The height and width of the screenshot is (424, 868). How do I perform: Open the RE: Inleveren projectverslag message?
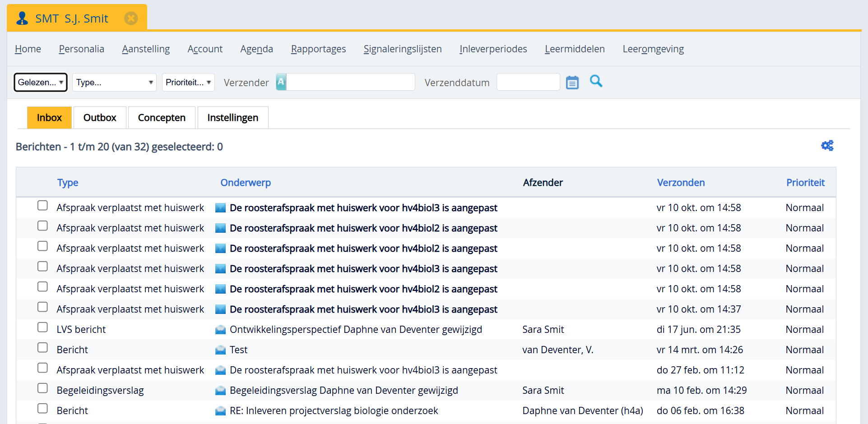click(334, 411)
